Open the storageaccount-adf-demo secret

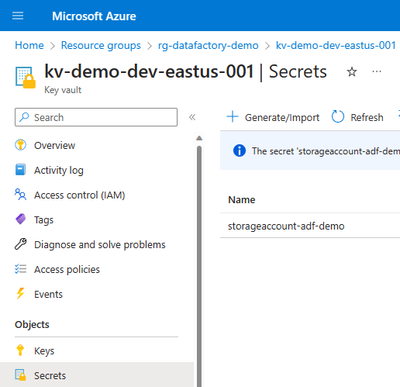coord(286,226)
